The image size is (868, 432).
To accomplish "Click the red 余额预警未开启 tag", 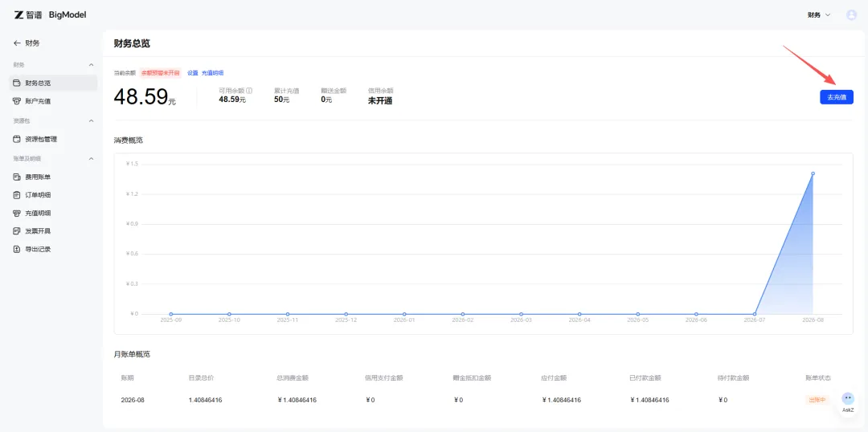I will coord(161,73).
